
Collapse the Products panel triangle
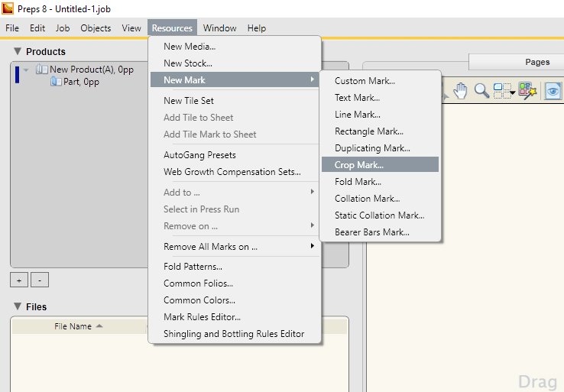point(18,51)
